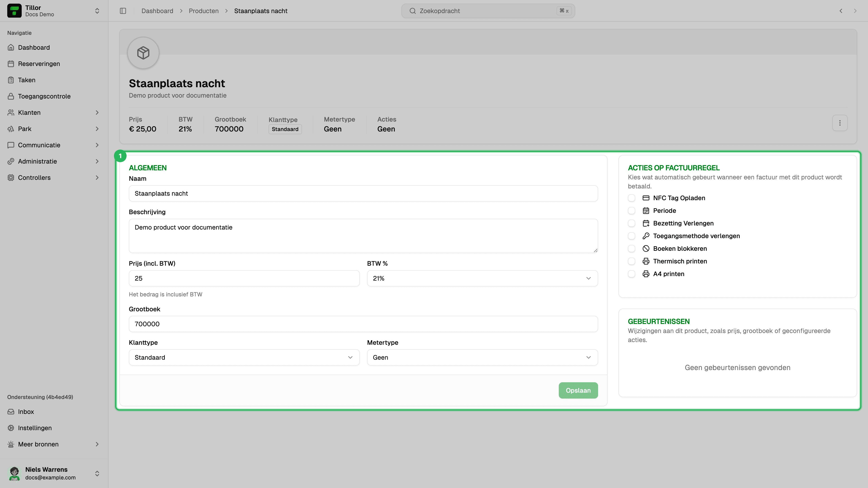
Task: Open Inbox in the sidebar
Action: pyautogui.click(x=54, y=412)
